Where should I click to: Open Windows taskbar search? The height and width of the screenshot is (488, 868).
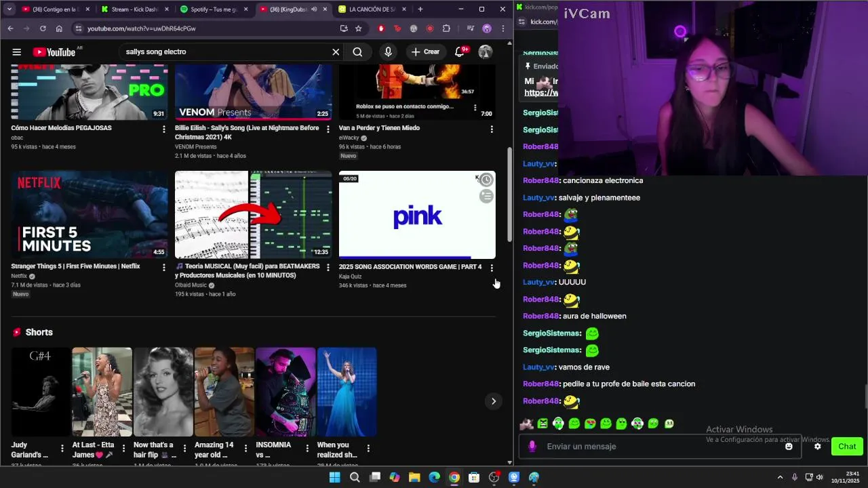click(x=355, y=477)
